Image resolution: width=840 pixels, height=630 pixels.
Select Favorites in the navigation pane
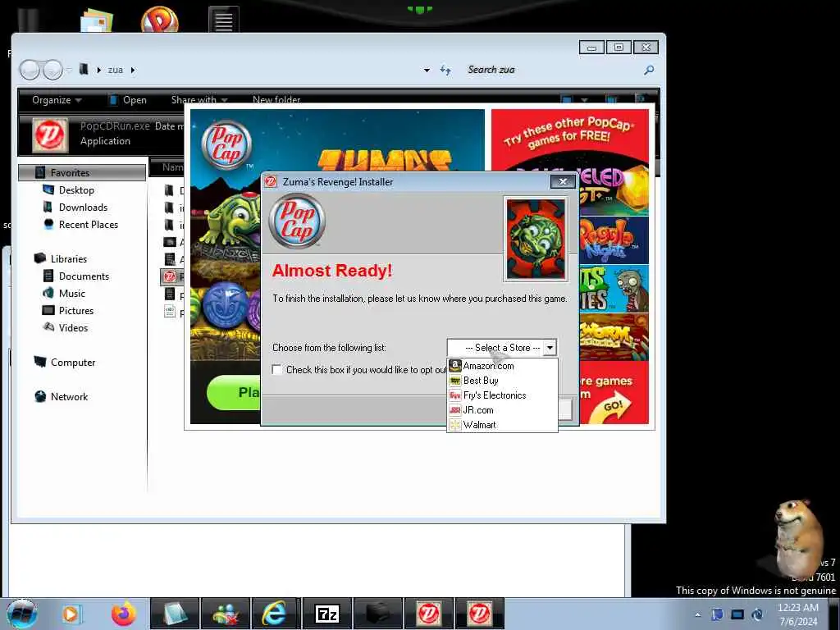pos(81,172)
